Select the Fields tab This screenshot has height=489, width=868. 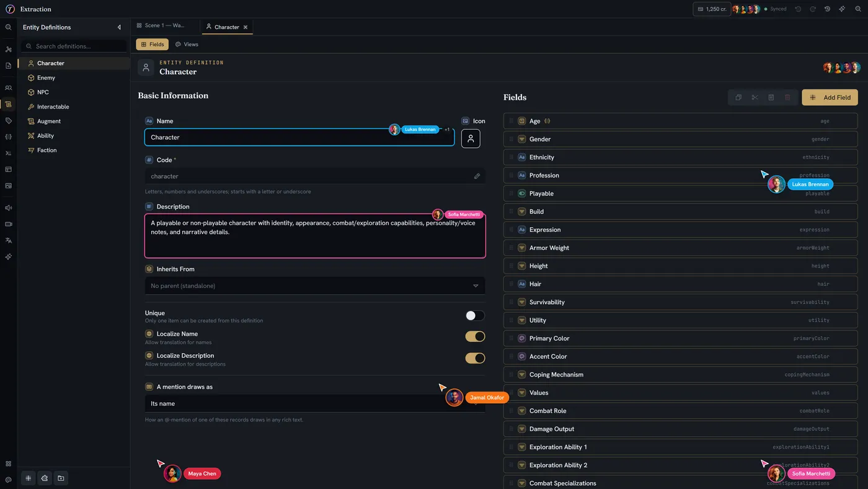pos(152,45)
